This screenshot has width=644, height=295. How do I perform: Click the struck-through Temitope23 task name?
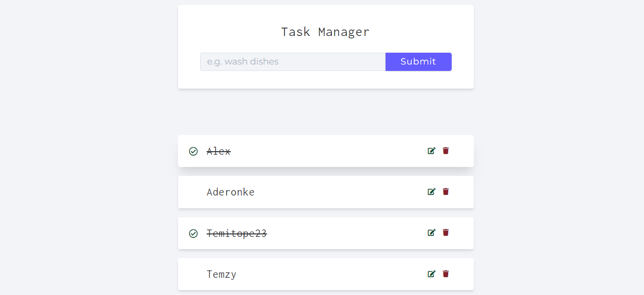pos(237,233)
